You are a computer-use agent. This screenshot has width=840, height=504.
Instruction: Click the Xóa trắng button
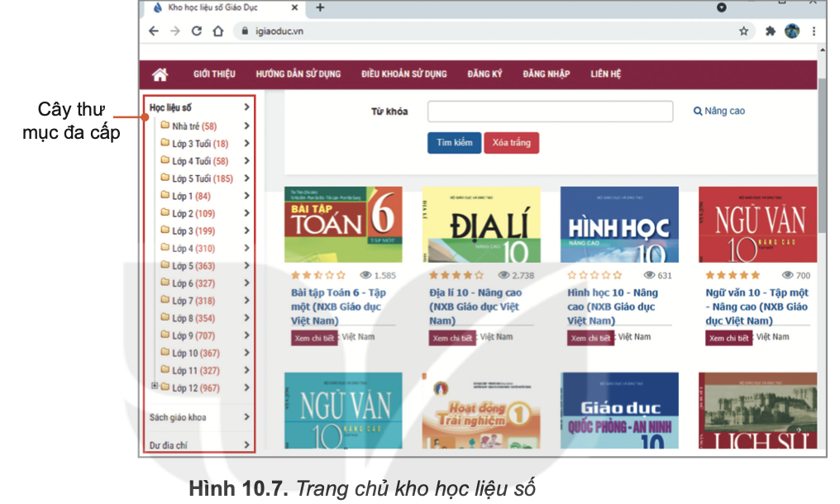tap(512, 142)
